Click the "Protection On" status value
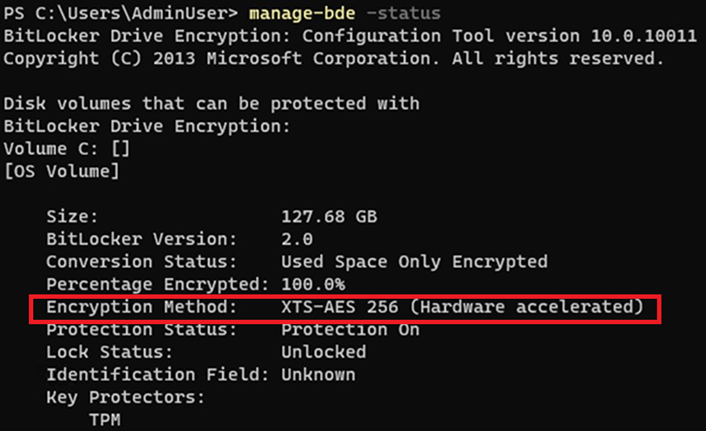This screenshot has height=432, width=706. tap(350, 329)
